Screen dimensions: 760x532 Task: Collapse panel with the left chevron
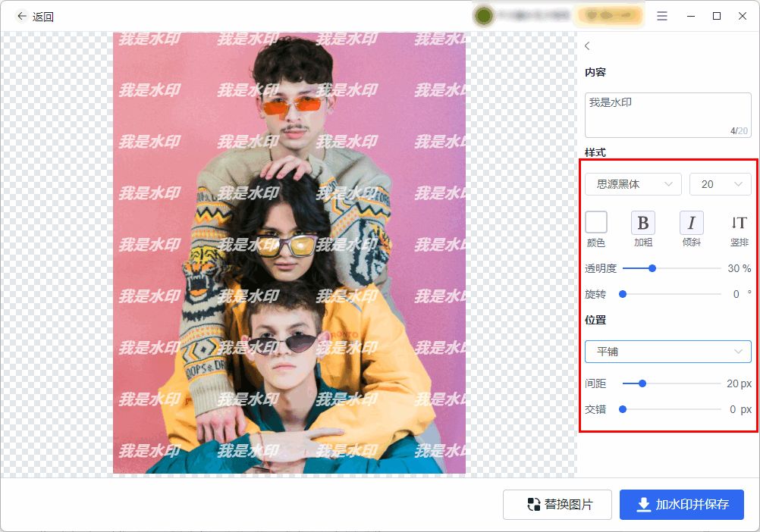(588, 46)
